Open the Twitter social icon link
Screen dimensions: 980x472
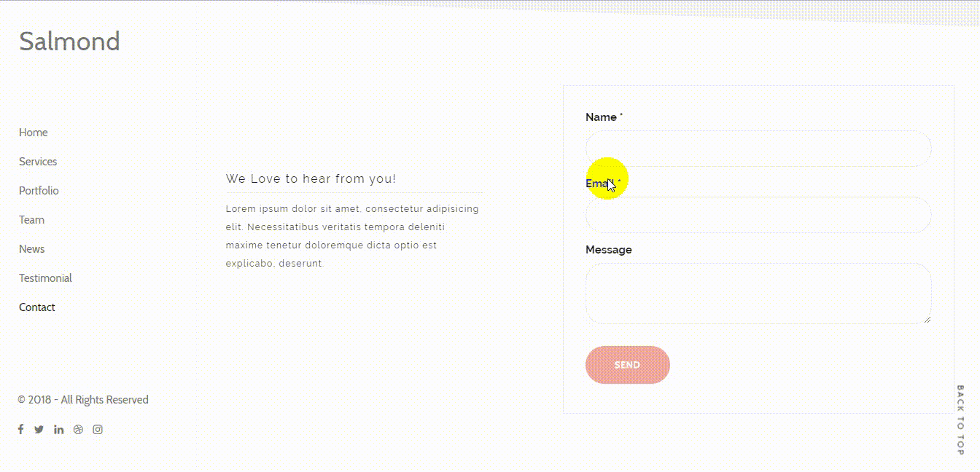39,430
